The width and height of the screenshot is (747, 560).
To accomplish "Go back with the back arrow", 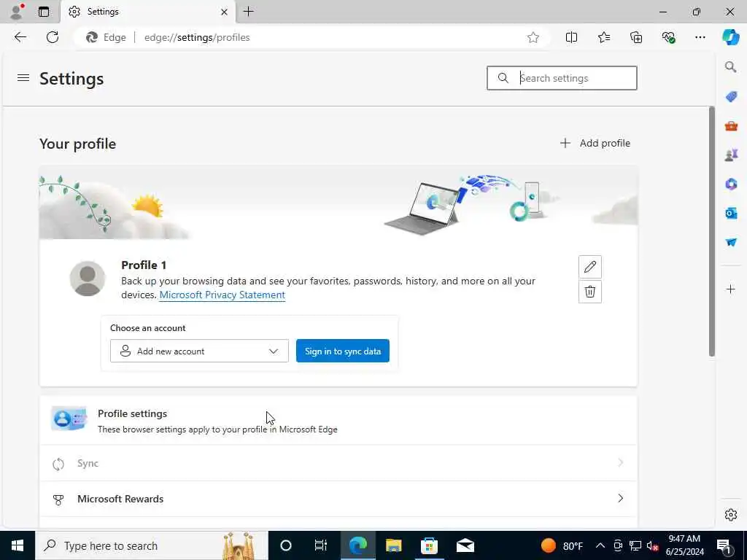I will pos(20,37).
